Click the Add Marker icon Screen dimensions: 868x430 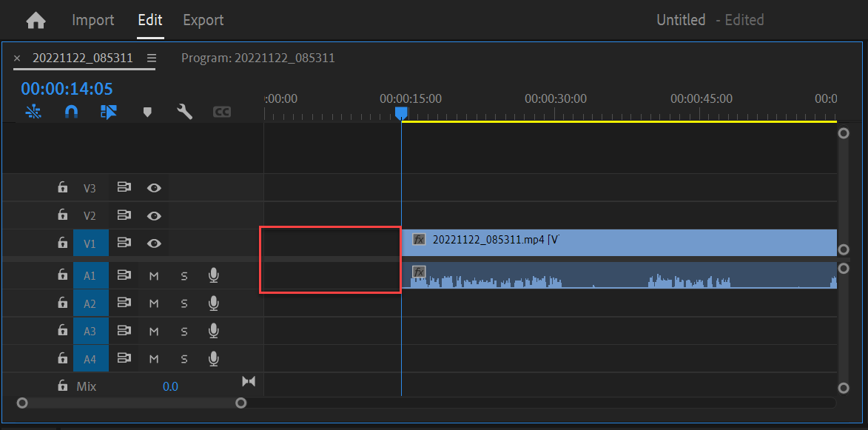[147, 112]
